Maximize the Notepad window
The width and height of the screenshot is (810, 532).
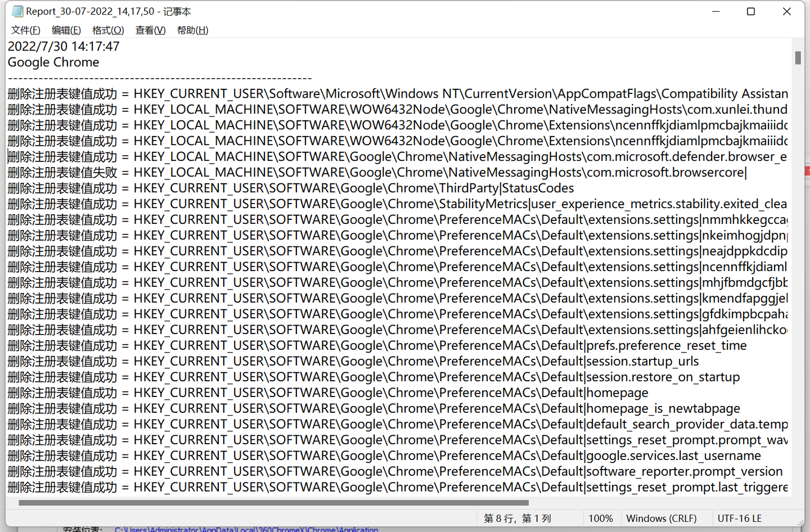click(x=751, y=11)
